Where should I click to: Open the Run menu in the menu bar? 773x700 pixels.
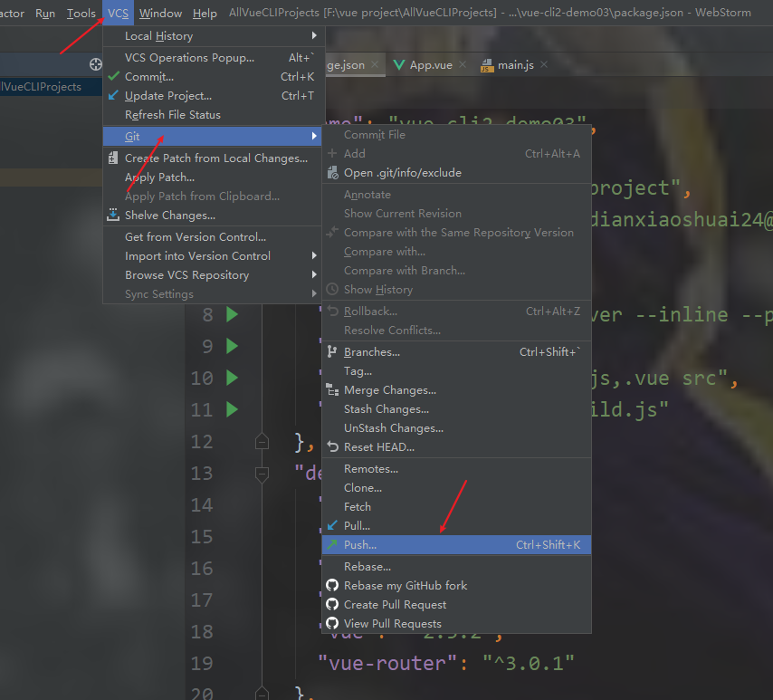click(45, 13)
